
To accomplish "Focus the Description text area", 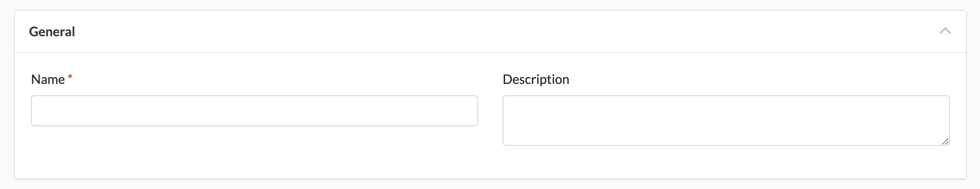I will point(726,121).
